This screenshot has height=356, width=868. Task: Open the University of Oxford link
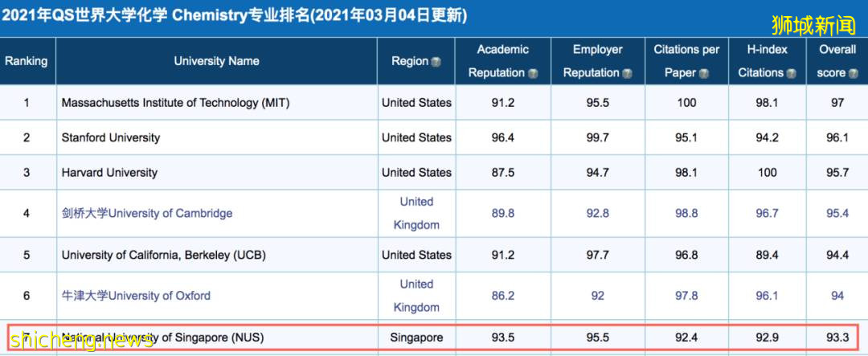coord(136,296)
